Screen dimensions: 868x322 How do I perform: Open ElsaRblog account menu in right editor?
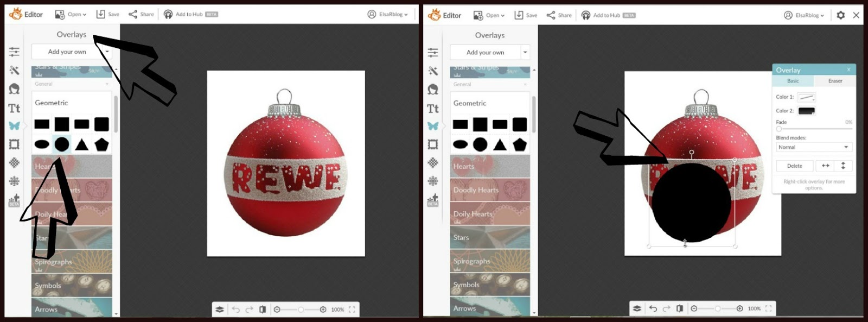click(x=804, y=15)
